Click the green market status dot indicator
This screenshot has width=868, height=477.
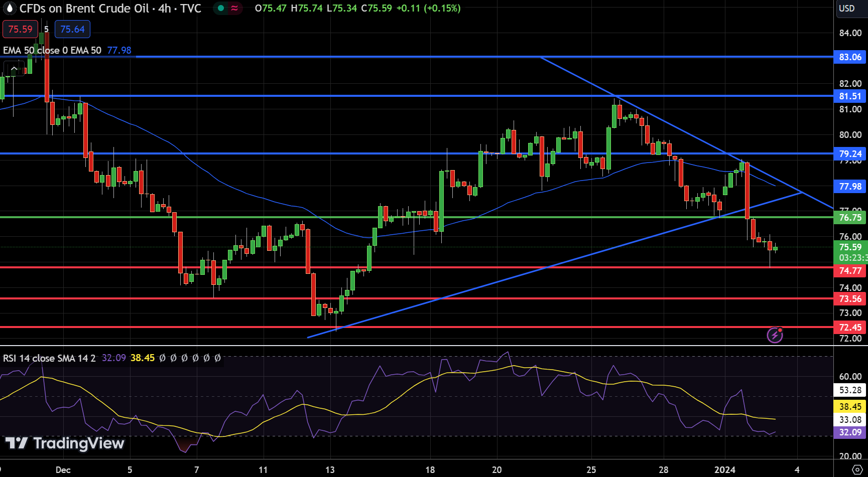(x=220, y=8)
